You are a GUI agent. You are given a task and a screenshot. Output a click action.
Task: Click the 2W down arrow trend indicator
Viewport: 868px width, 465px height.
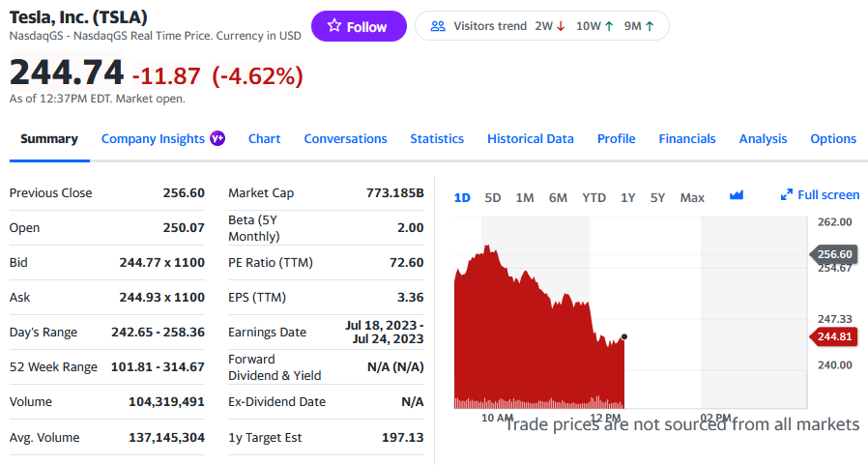pos(561,26)
